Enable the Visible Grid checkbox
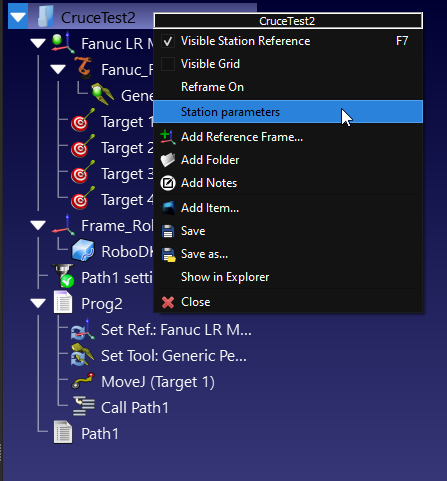 coord(168,64)
